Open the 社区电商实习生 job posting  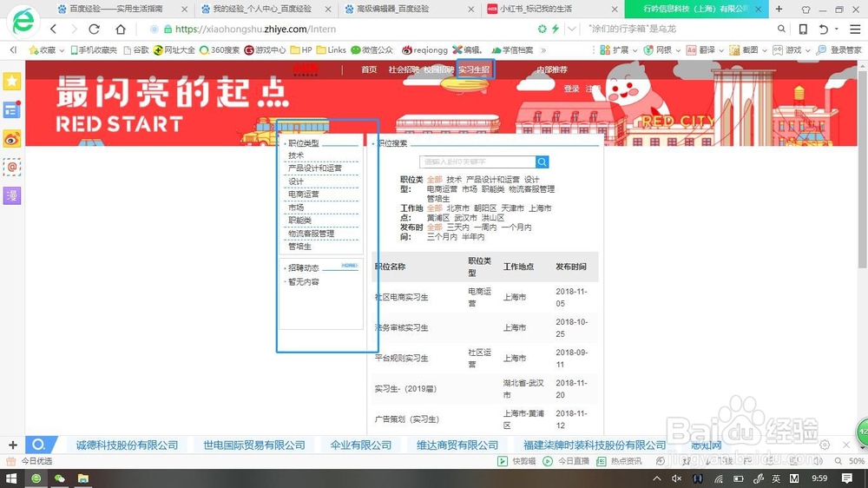click(401, 297)
